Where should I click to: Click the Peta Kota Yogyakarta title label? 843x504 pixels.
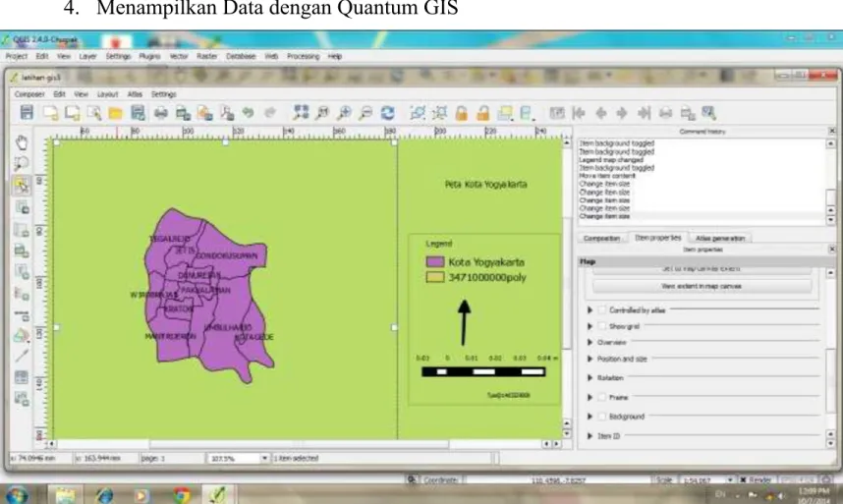point(485,185)
